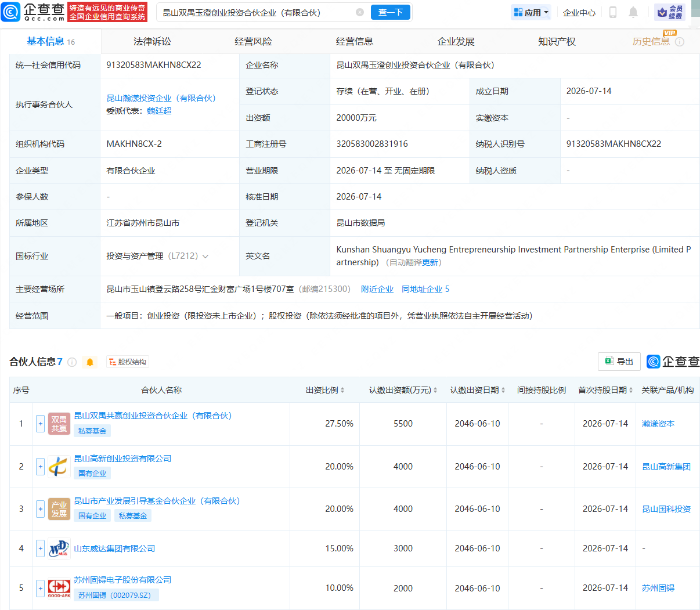Click the 昆山高新创业投资 company logo
The width and height of the screenshot is (700, 610).
pyautogui.click(x=59, y=467)
